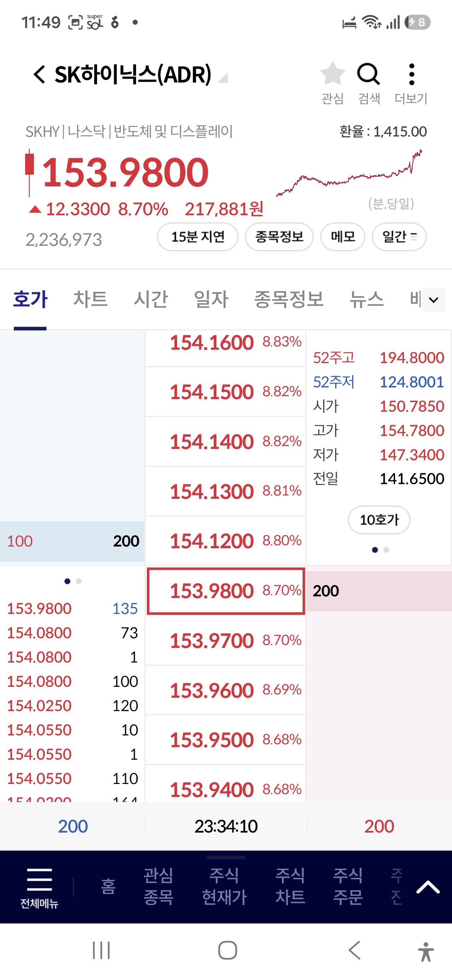Open the 메모 button

point(343,237)
